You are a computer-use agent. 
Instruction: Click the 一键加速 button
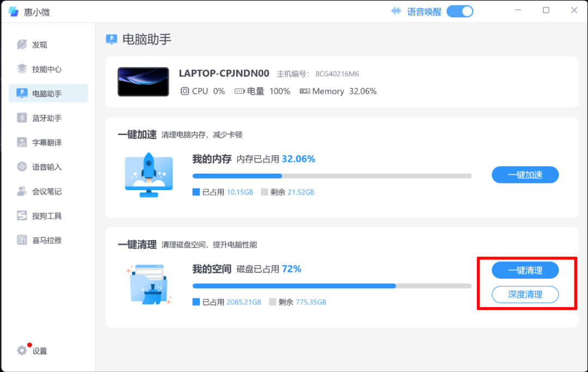click(x=525, y=175)
